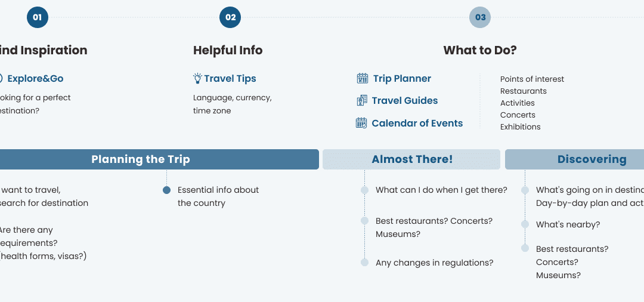
Task: Go to Travel Guides
Action: coord(405,101)
